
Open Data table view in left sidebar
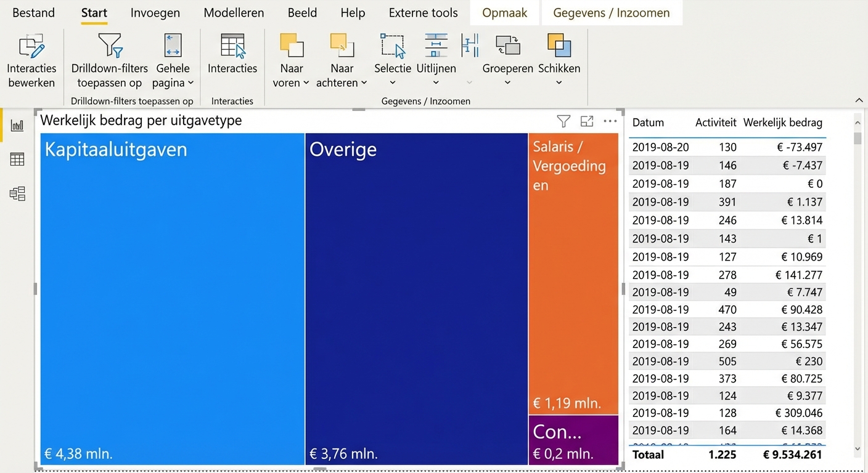pyautogui.click(x=17, y=160)
